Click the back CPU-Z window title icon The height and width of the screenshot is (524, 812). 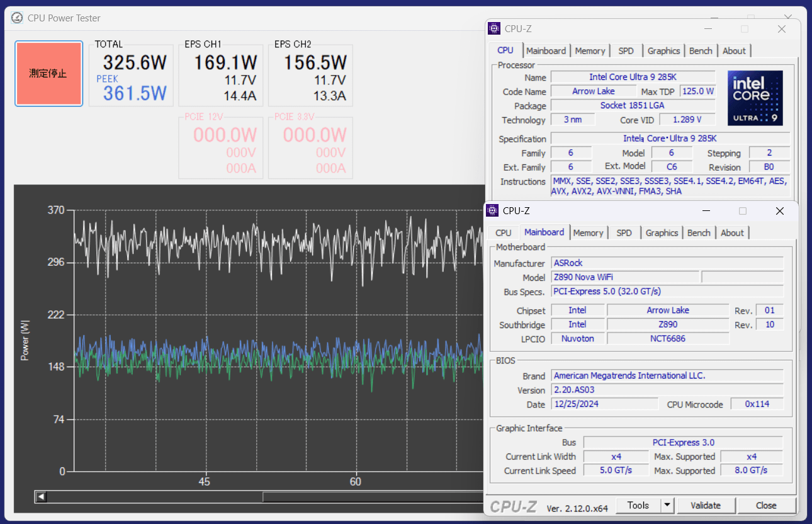tap(495, 28)
